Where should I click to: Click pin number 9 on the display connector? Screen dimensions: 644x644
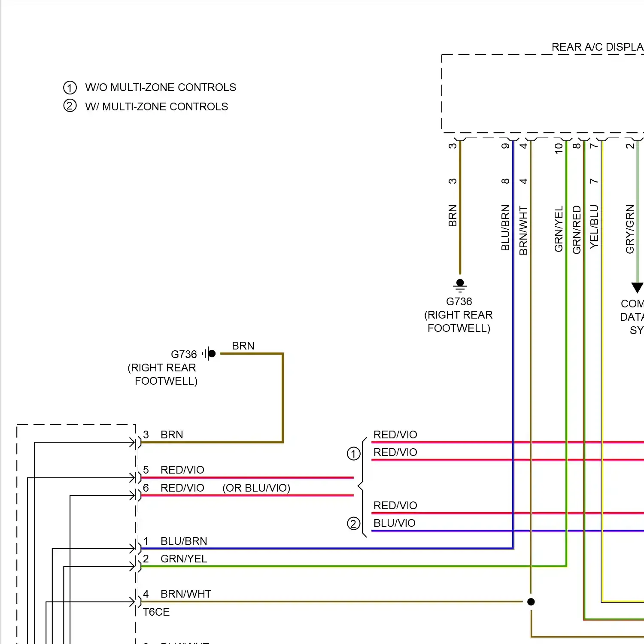coord(505,146)
